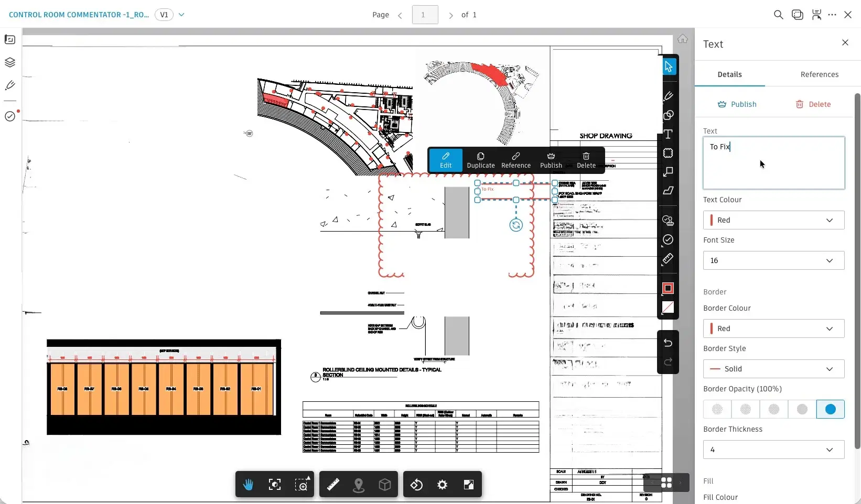Select third border opacity level

774,409
